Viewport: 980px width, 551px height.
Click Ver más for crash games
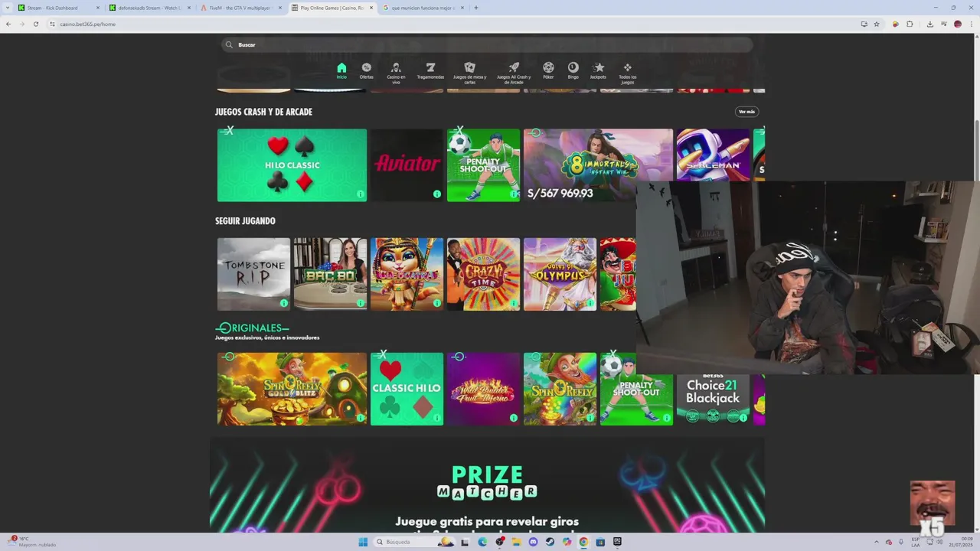[746, 112]
